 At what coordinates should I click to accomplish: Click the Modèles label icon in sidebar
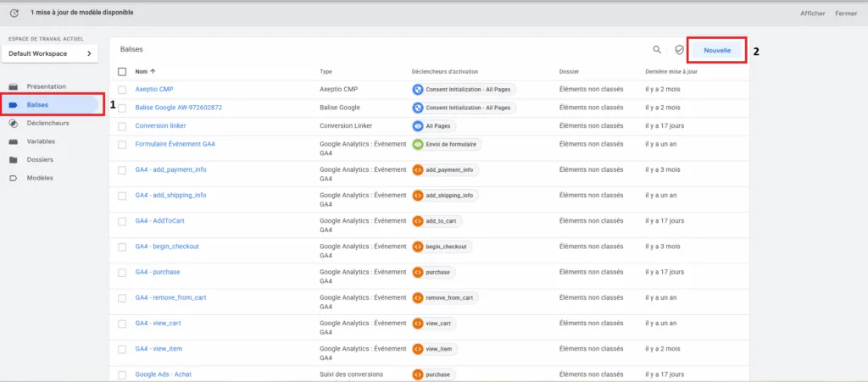click(x=14, y=178)
